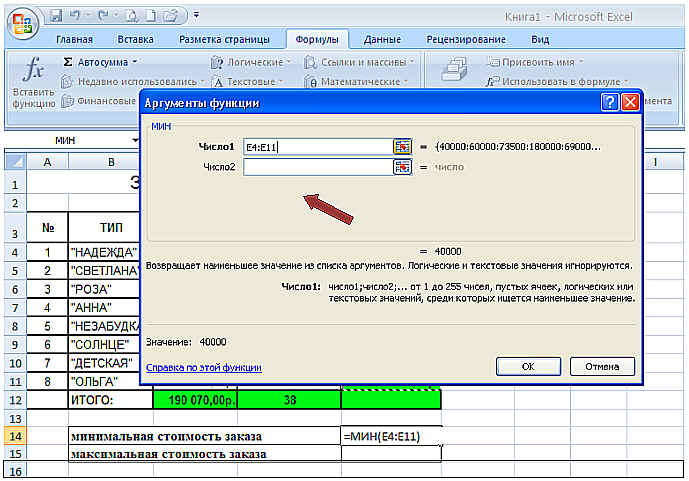The height and width of the screenshot is (481, 689).
Task: Open the Ссылки и массивы dropdown
Action: (x=360, y=62)
